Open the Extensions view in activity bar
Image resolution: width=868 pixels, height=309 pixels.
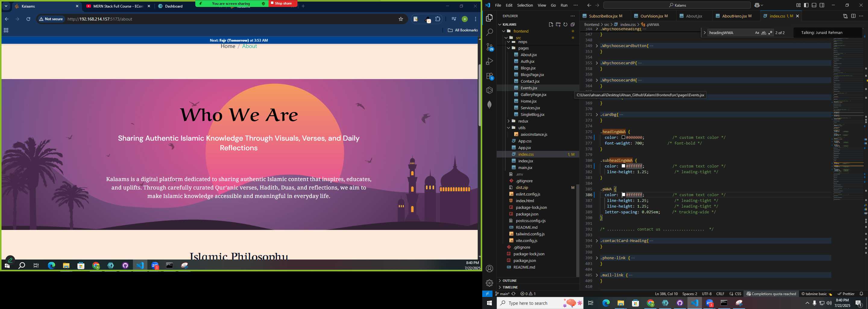[489, 76]
